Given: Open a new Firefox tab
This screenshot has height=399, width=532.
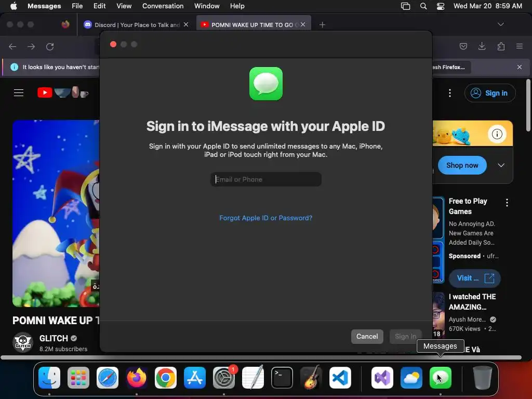Looking at the screenshot, I should point(322,25).
